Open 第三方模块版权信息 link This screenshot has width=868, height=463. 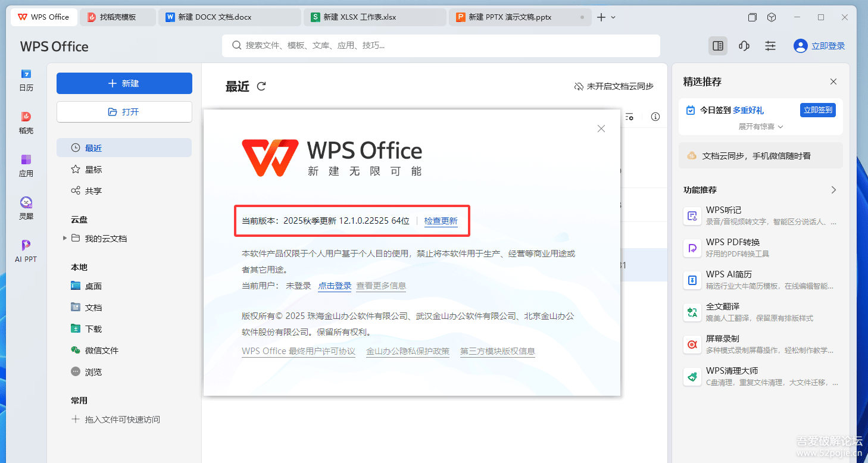pyautogui.click(x=498, y=351)
